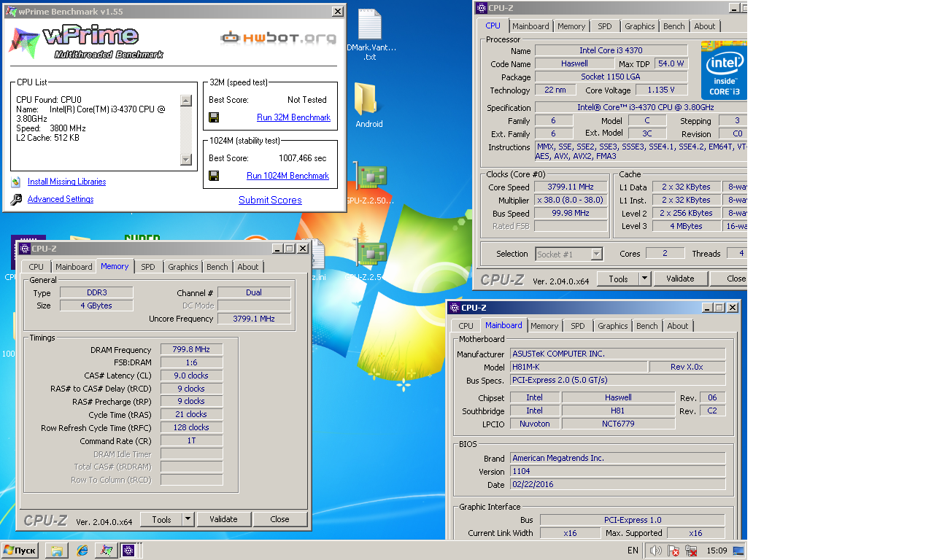Click Tools button in the CPU window
The height and width of the screenshot is (560, 934).
coord(618,279)
